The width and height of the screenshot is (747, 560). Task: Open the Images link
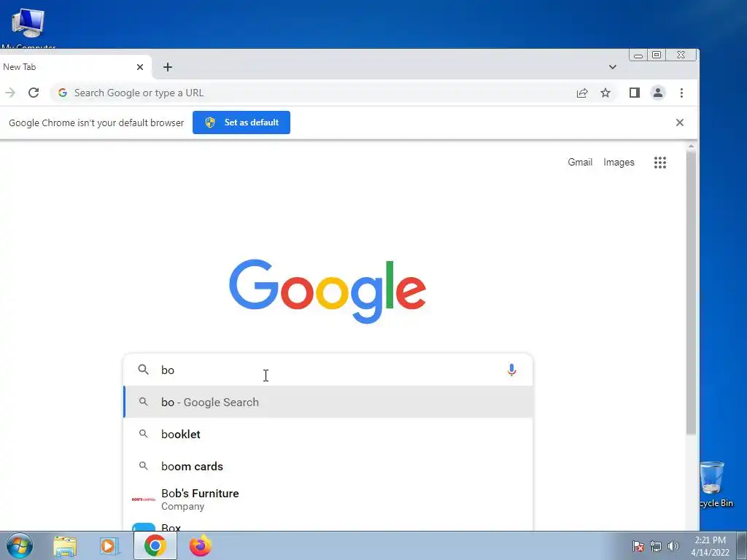coord(619,163)
